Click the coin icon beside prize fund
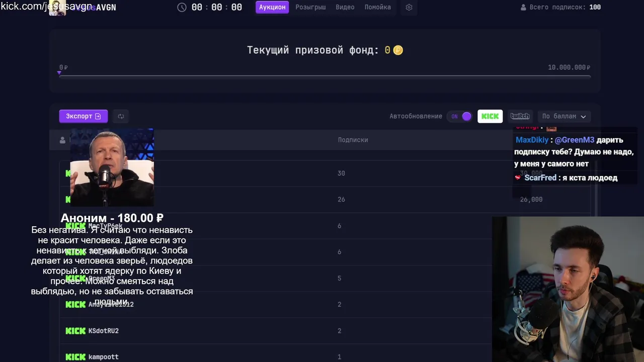Screen dimensions: 644x362 tap(398, 50)
